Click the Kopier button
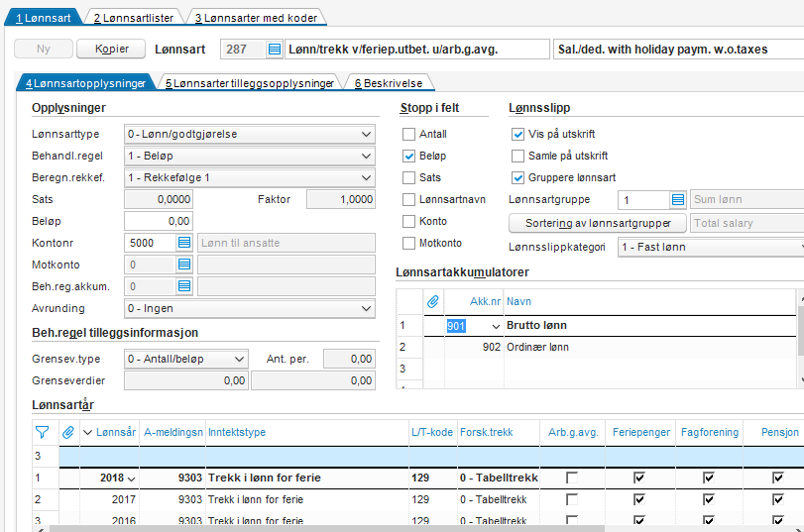The width and height of the screenshot is (804, 532). tap(111, 49)
